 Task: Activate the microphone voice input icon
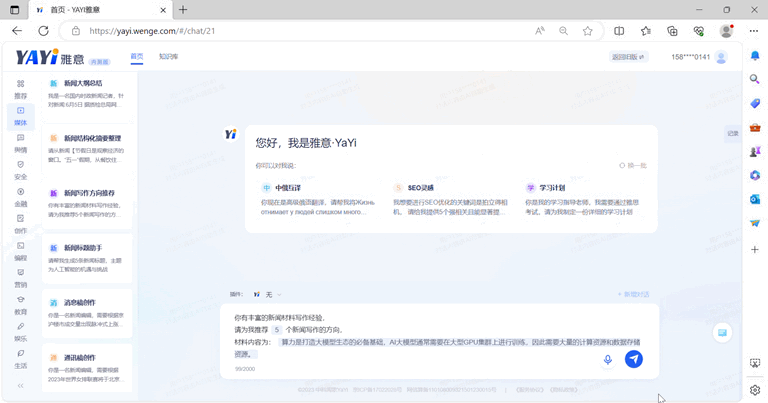click(x=608, y=359)
